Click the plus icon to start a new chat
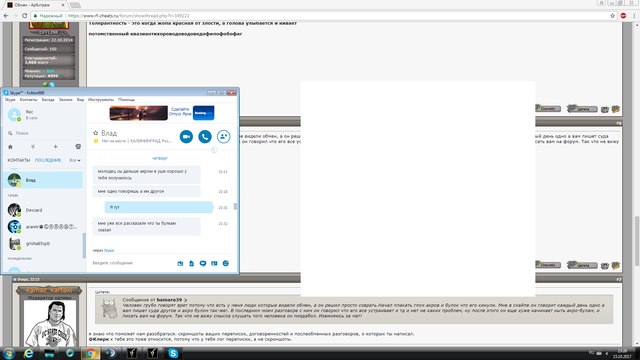The width and height of the screenshot is (640, 360). 56,147
